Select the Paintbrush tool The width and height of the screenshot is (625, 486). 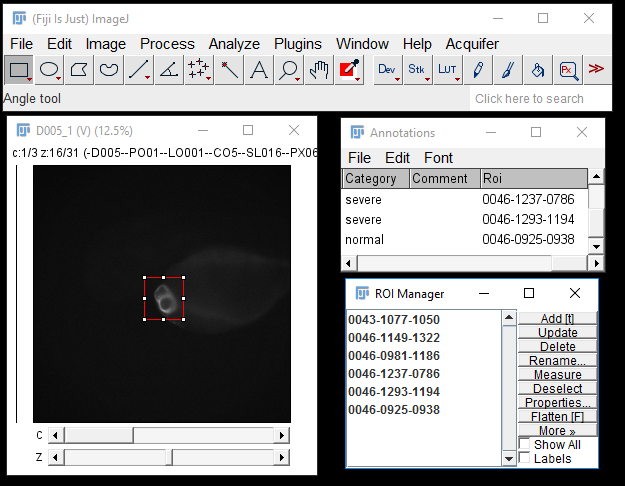click(x=508, y=70)
